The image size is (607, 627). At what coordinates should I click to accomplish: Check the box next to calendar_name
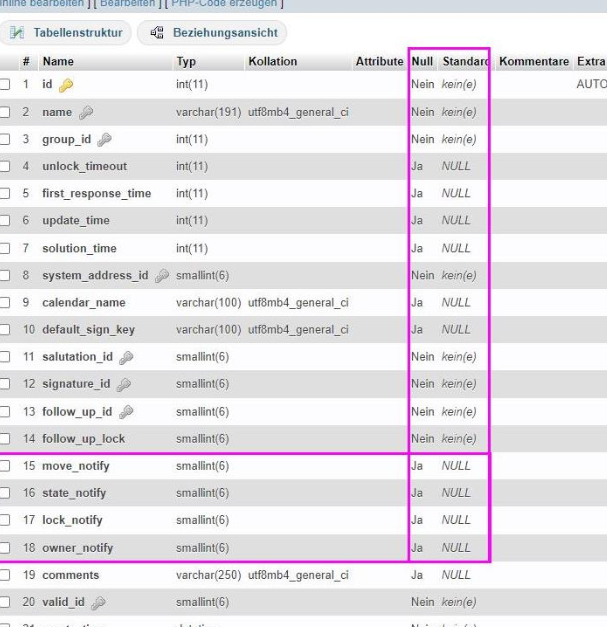7,302
